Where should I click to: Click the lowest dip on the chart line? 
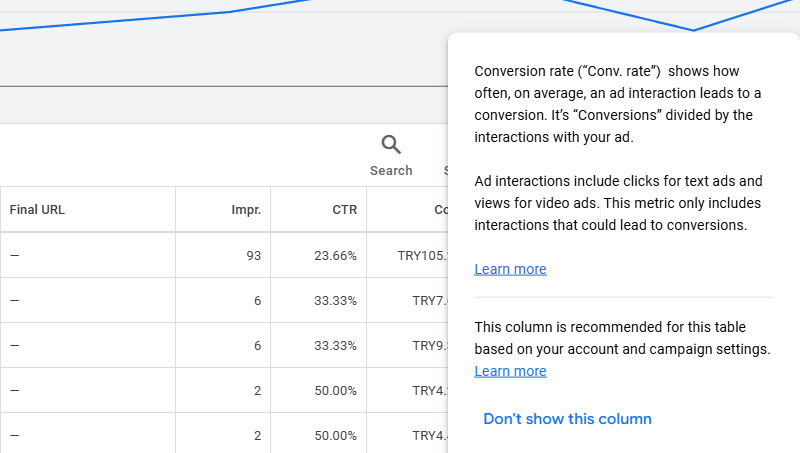[693, 30]
